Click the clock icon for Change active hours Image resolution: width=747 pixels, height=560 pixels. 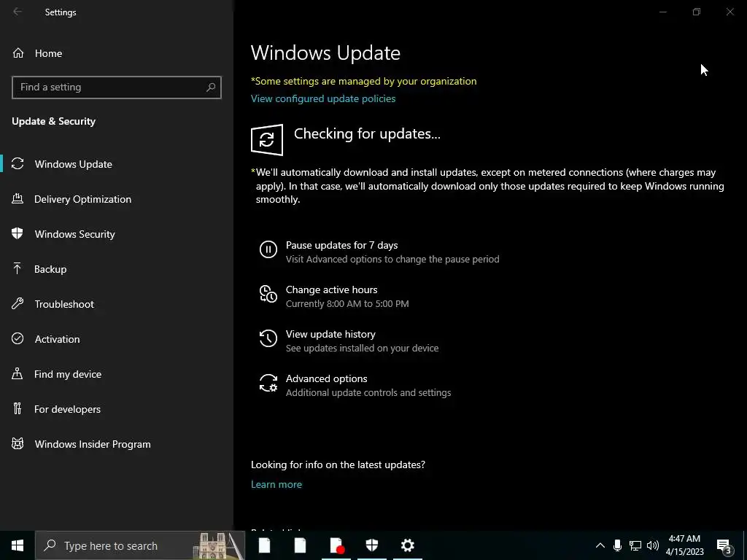click(268, 294)
